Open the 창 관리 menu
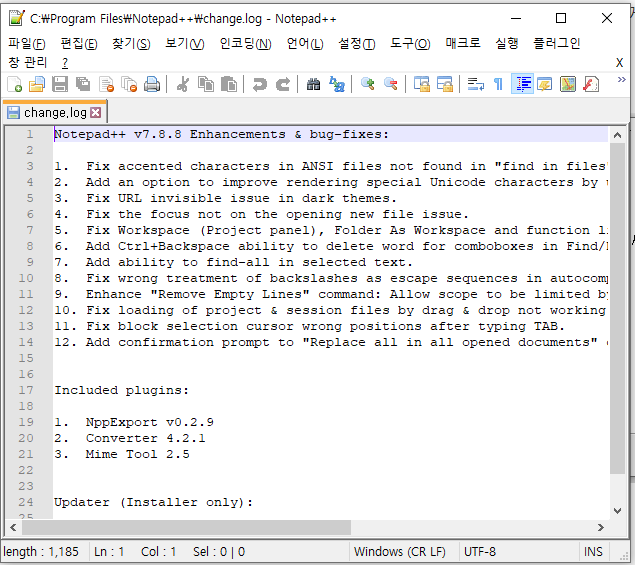Viewport: 635px width, 565px height. point(28,62)
